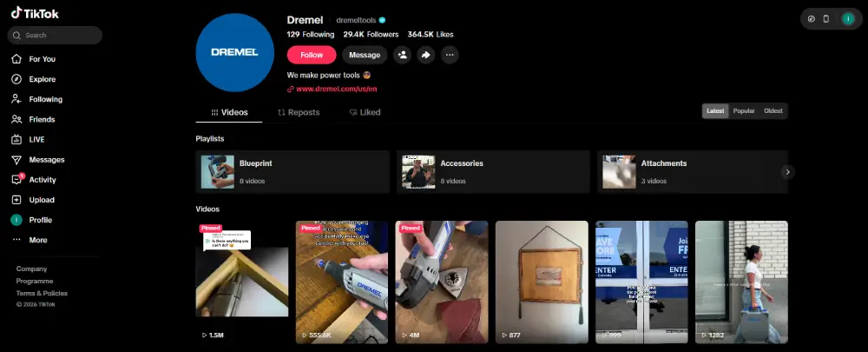
Task: Follow the Dremel account
Action: [x=312, y=55]
